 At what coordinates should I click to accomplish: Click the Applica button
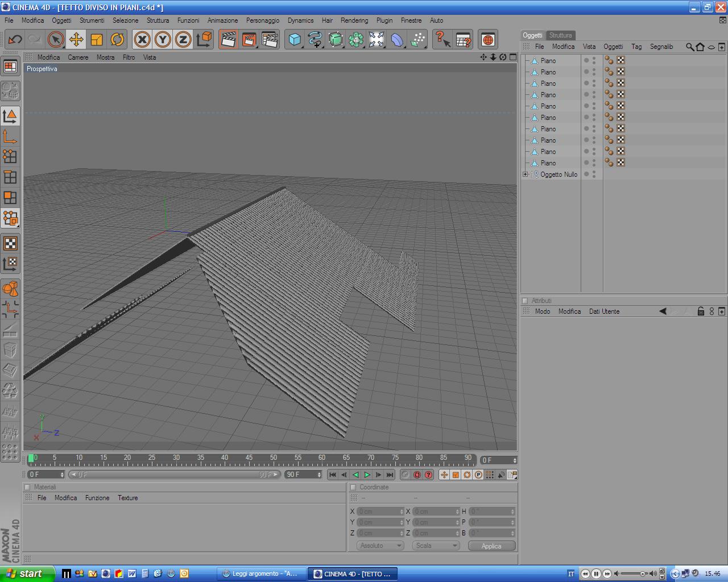491,546
